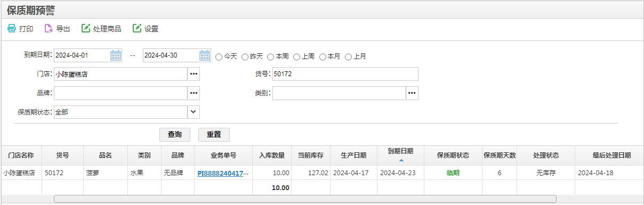Click the horizontal table scrollbar
This screenshot has width=644, height=205.
coord(305,199)
